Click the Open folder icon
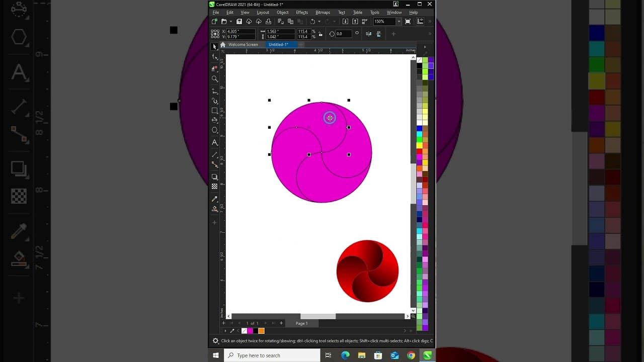The height and width of the screenshot is (362, 644). coord(224,22)
